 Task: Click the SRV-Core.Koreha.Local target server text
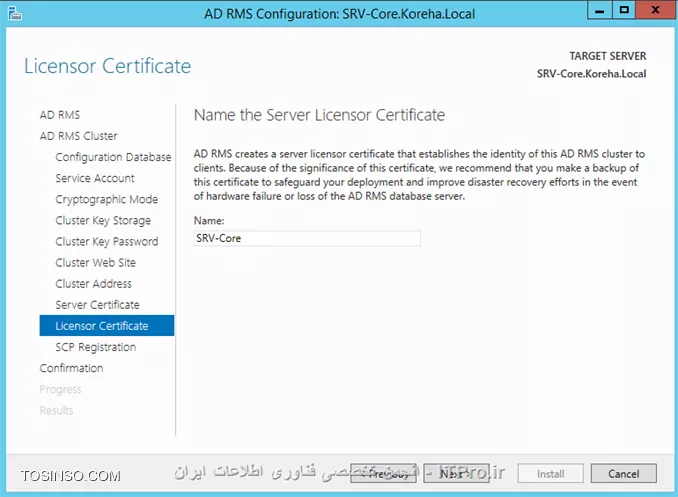[x=592, y=74]
